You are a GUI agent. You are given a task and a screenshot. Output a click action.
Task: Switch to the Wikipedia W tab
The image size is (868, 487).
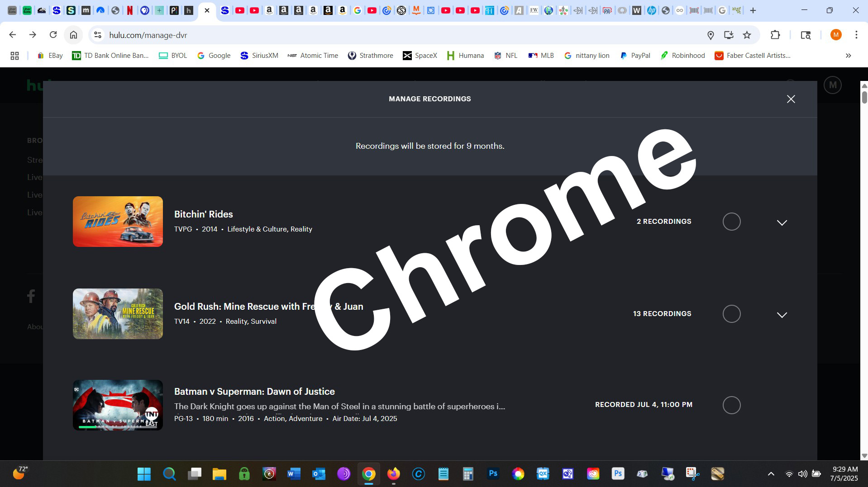(636, 10)
